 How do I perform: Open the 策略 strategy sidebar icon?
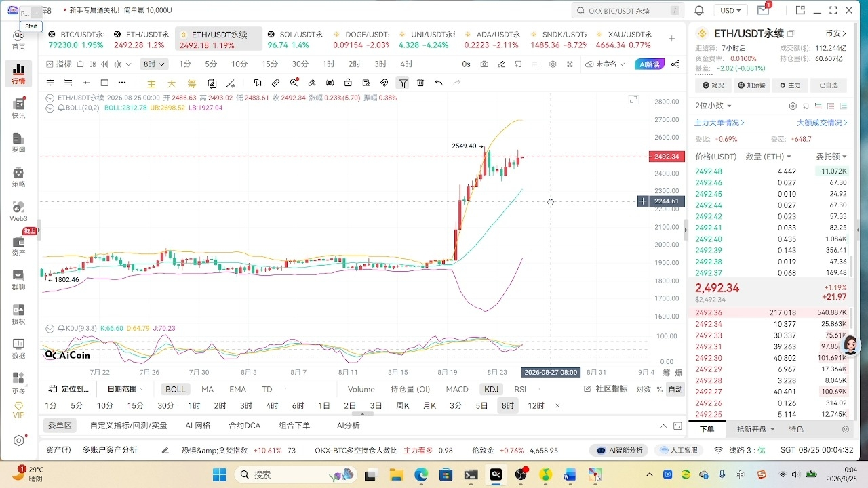coord(18,178)
